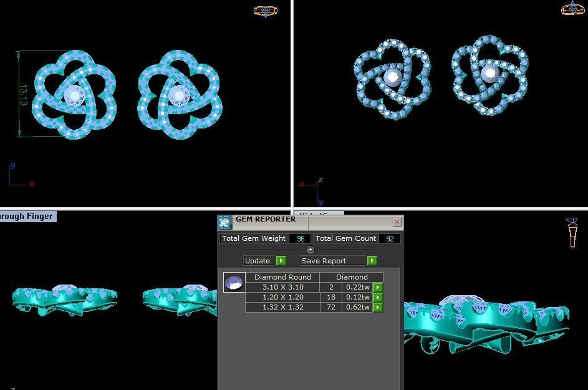Select the 1.32 X 1.32 size cell
The image size is (588, 390).
(282, 307)
